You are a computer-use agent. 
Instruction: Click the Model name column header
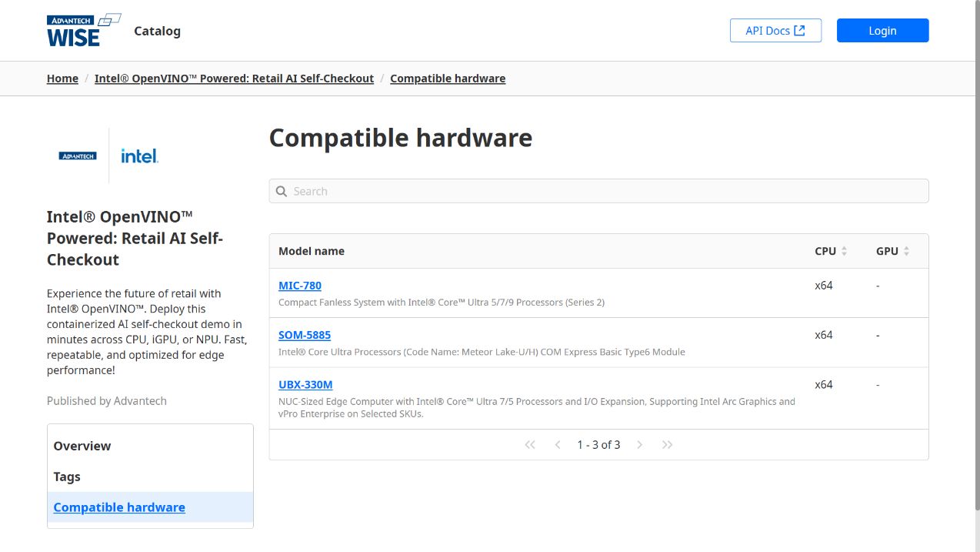point(312,251)
